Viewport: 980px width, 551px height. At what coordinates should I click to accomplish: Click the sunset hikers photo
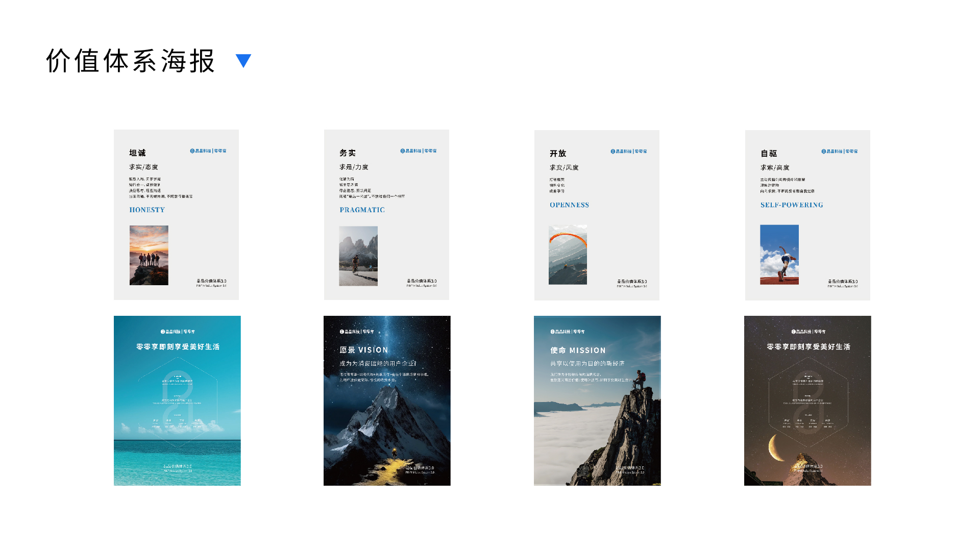(149, 255)
